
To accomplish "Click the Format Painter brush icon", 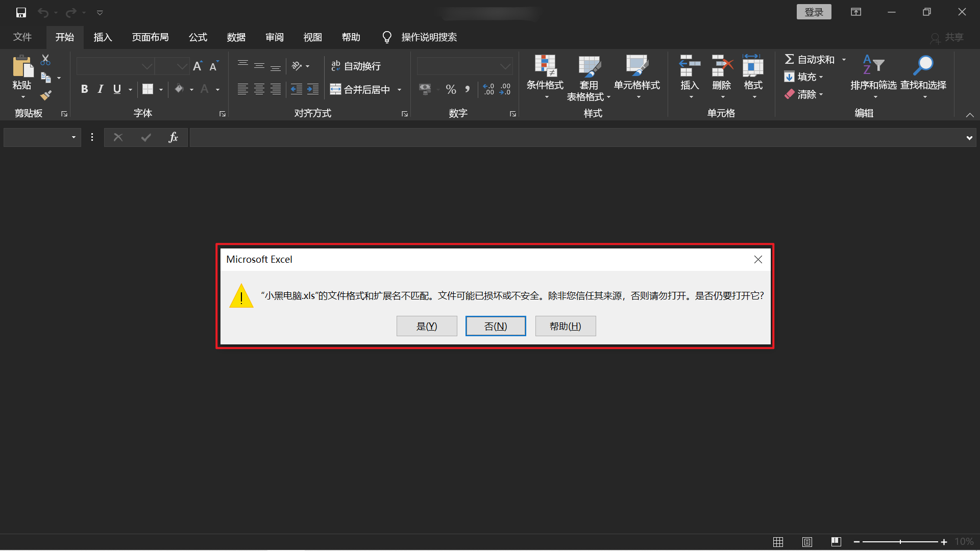I will pos(46,95).
